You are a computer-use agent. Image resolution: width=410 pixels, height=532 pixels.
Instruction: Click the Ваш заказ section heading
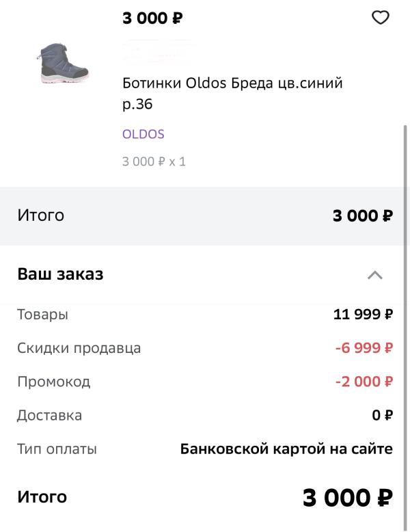[60, 275]
